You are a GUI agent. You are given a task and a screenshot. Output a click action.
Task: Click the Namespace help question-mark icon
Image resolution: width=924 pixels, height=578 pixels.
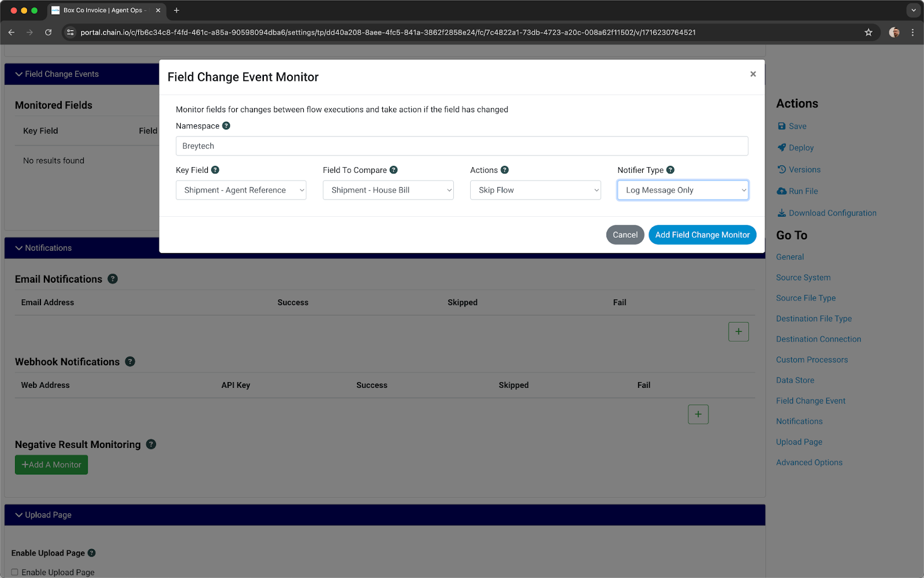(x=226, y=125)
